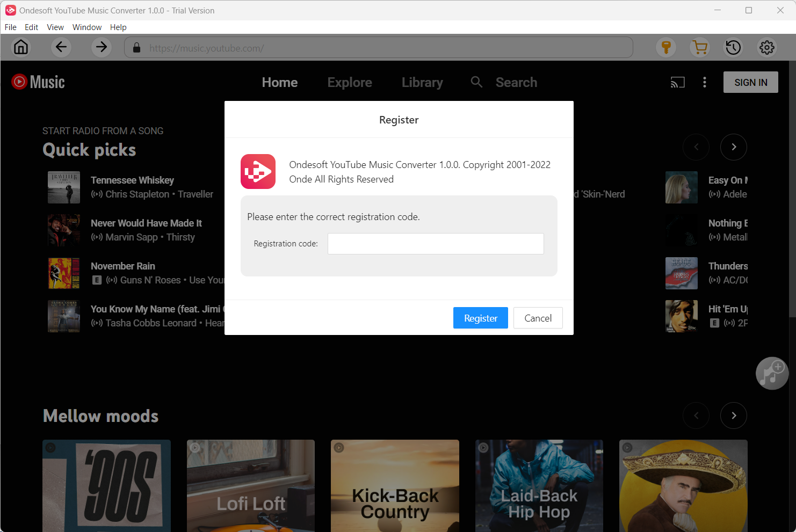Click the Home icon in the toolbar
The width and height of the screenshot is (796, 532).
pyautogui.click(x=21, y=47)
